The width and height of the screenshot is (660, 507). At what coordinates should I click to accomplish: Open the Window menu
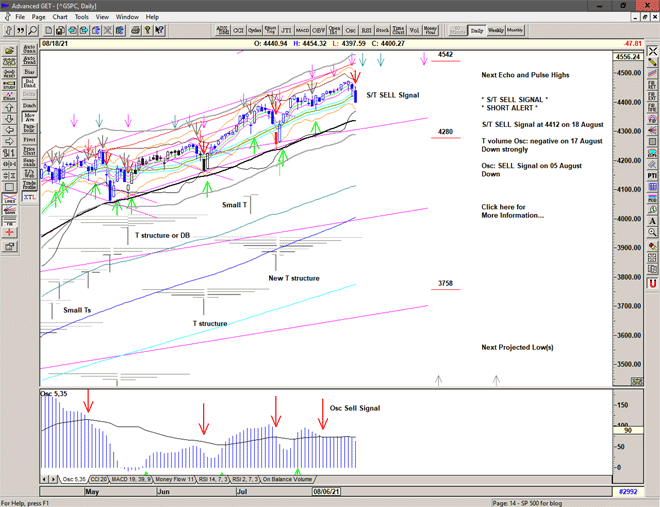[x=127, y=17]
